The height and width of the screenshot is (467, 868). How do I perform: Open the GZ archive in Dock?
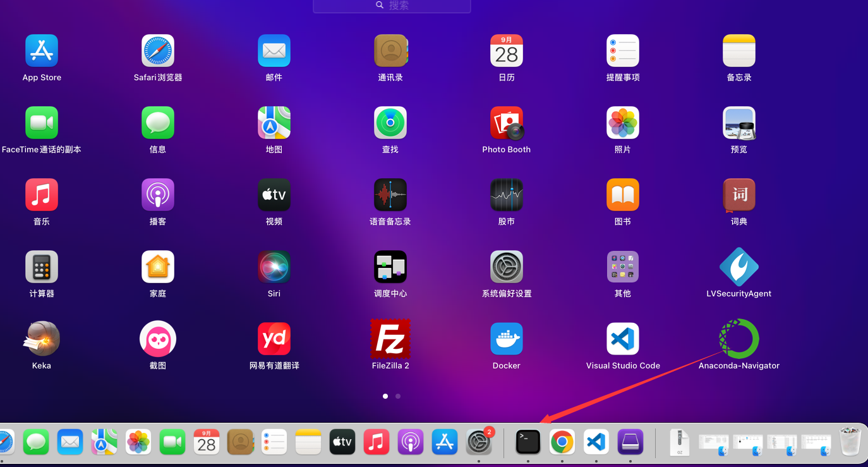click(x=680, y=442)
